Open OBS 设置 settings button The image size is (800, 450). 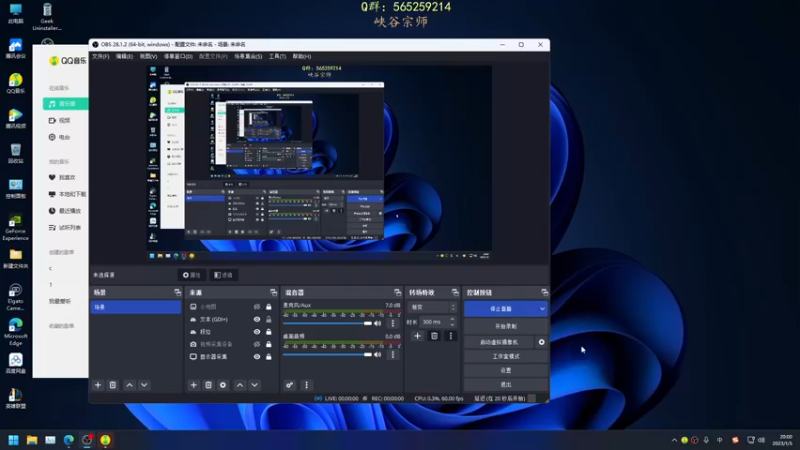pyautogui.click(x=506, y=370)
